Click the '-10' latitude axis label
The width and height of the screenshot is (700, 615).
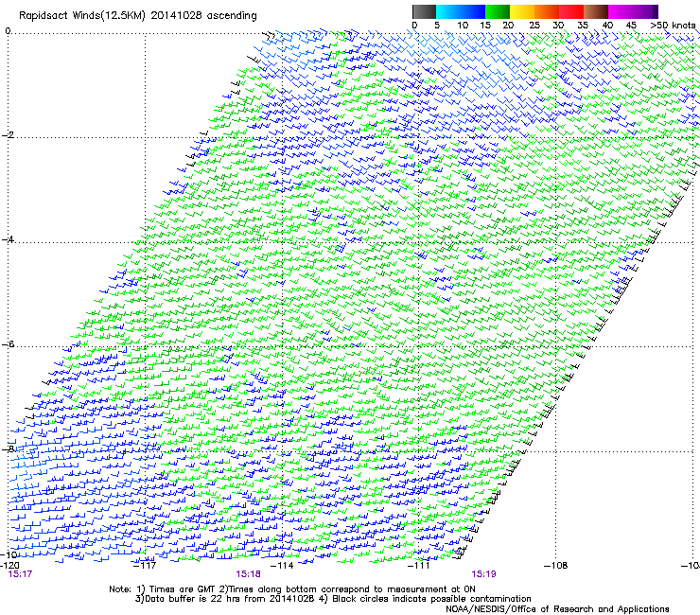[x=9, y=554]
